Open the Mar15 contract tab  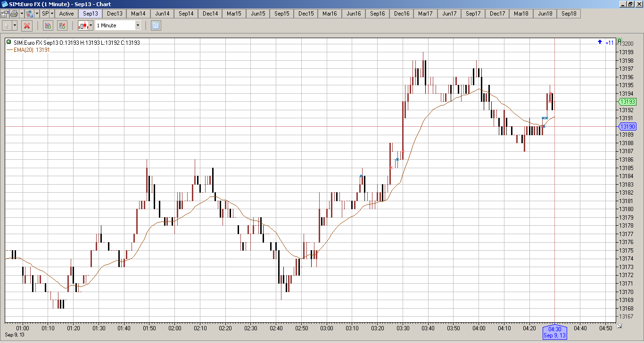234,14
